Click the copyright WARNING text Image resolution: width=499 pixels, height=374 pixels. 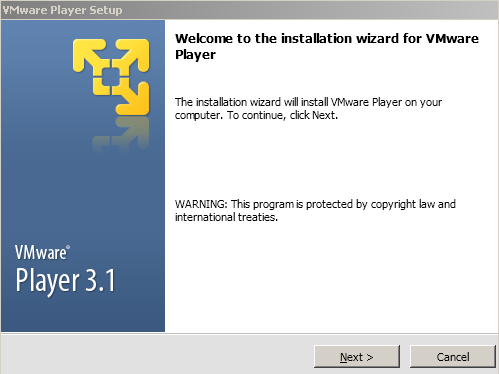(x=315, y=210)
